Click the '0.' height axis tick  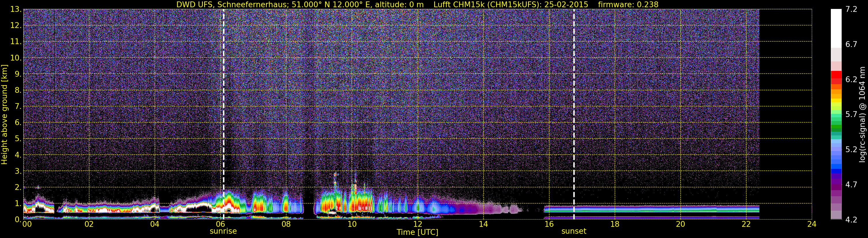pyautogui.click(x=18, y=220)
